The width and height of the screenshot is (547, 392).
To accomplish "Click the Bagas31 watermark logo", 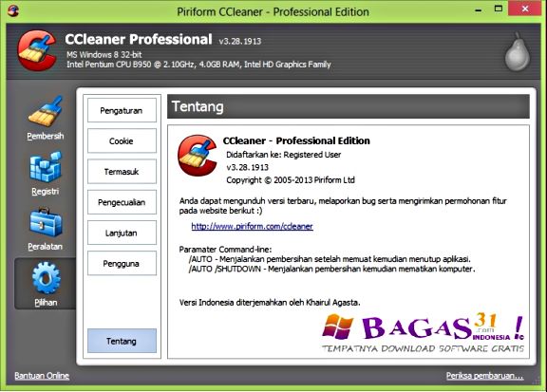I will click(423, 333).
